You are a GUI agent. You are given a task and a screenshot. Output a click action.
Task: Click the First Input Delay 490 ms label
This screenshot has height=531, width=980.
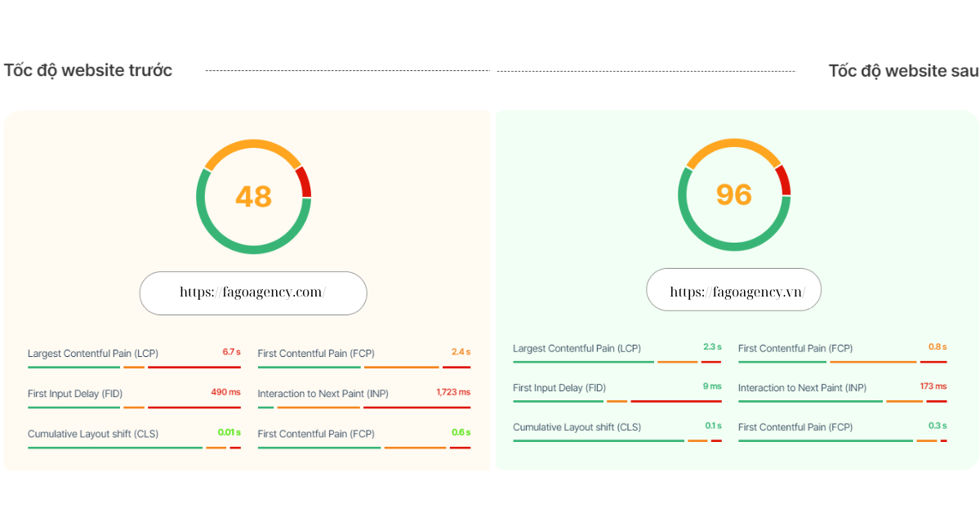[75, 394]
